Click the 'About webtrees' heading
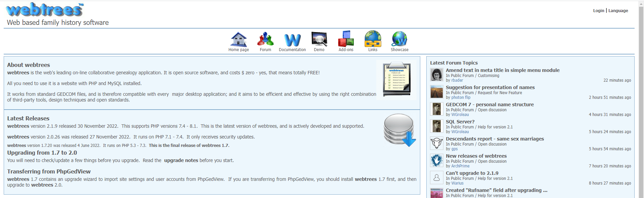The image size is (644, 198). point(29,65)
